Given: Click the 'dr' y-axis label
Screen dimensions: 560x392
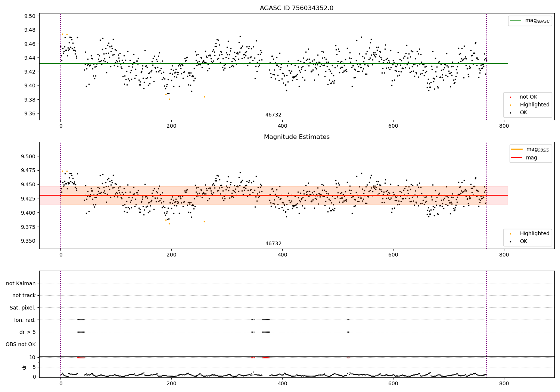Looking at the screenshot, I should (24, 367).
